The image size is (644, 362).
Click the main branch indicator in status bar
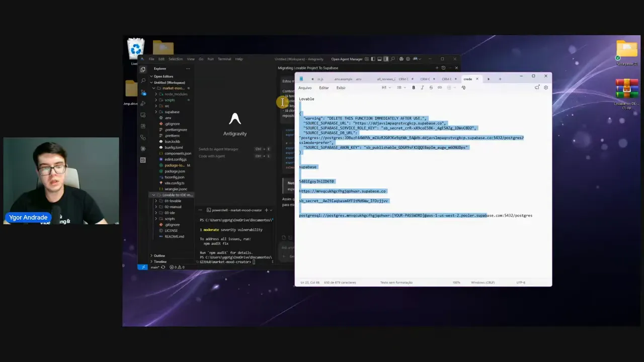(154, 267)
